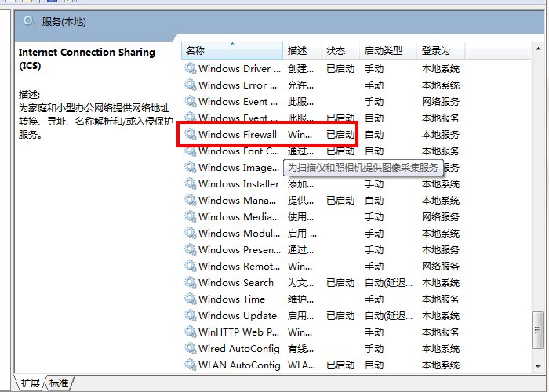The image size is (549, 392).
Task: Select the Windows Font C... service name
Action: tap(238, 151)
